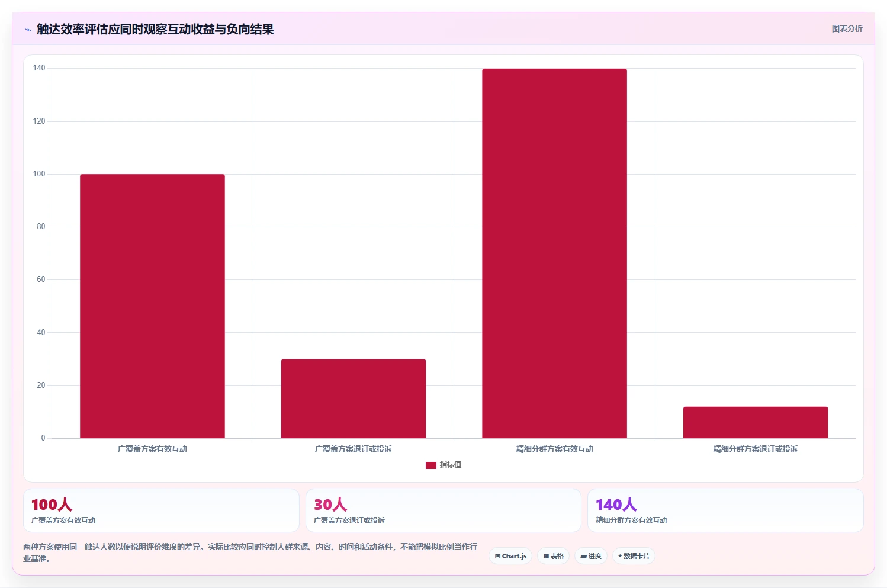Click the 进度 tag
This screenshot has width=887, height=588.
pos(591,556)
